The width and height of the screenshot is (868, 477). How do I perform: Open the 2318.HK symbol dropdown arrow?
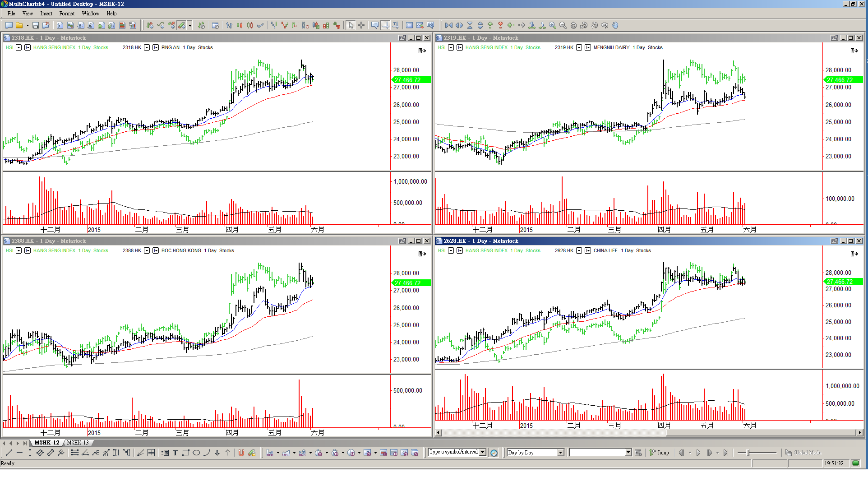pyautogui.click(x=147, y=47)
